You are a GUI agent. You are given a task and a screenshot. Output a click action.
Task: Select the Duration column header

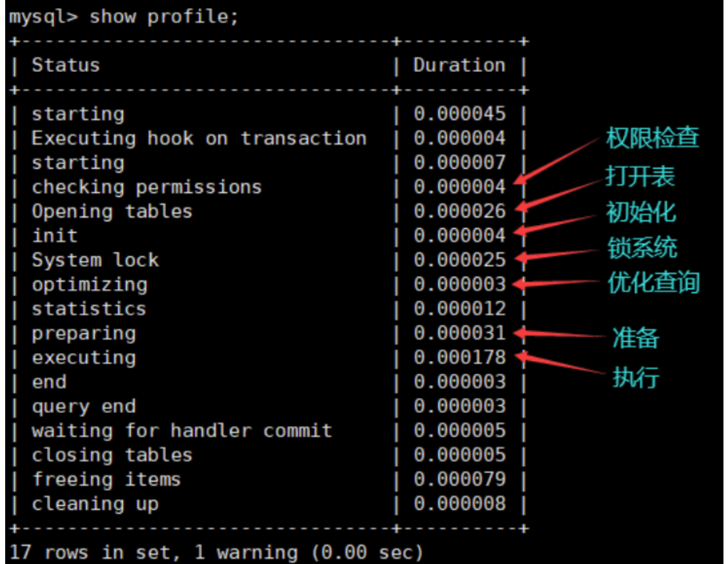coord(459,65)
